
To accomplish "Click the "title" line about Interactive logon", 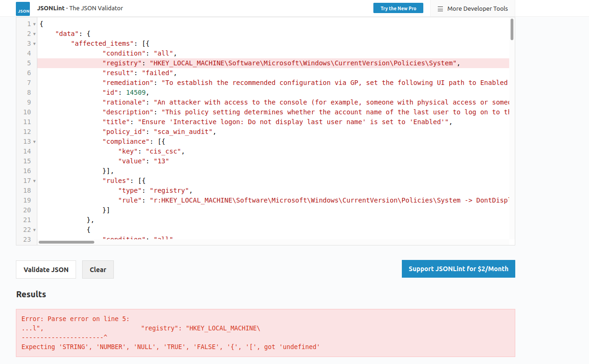I will (x=278, y=122).
